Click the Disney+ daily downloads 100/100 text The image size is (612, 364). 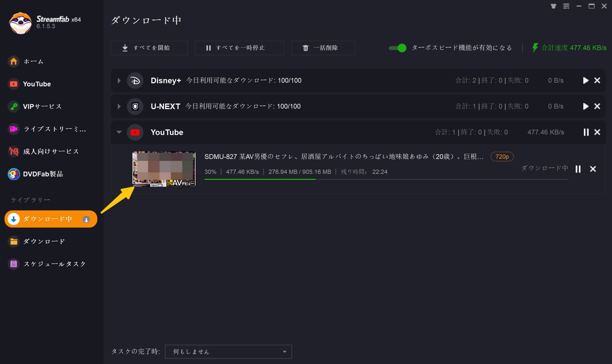pyautogui.click(x=244, y=80)
